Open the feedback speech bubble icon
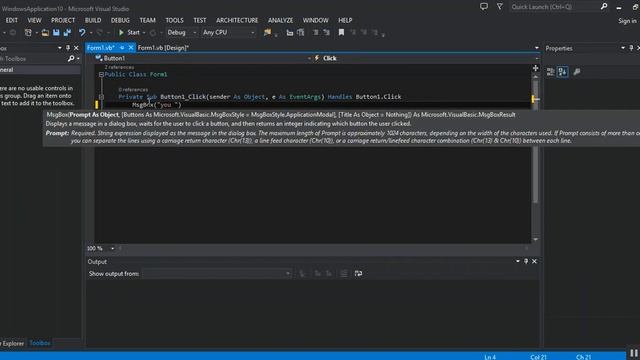Image resolution: width=640 pixels, height=360 pixels. click(484, 7)
